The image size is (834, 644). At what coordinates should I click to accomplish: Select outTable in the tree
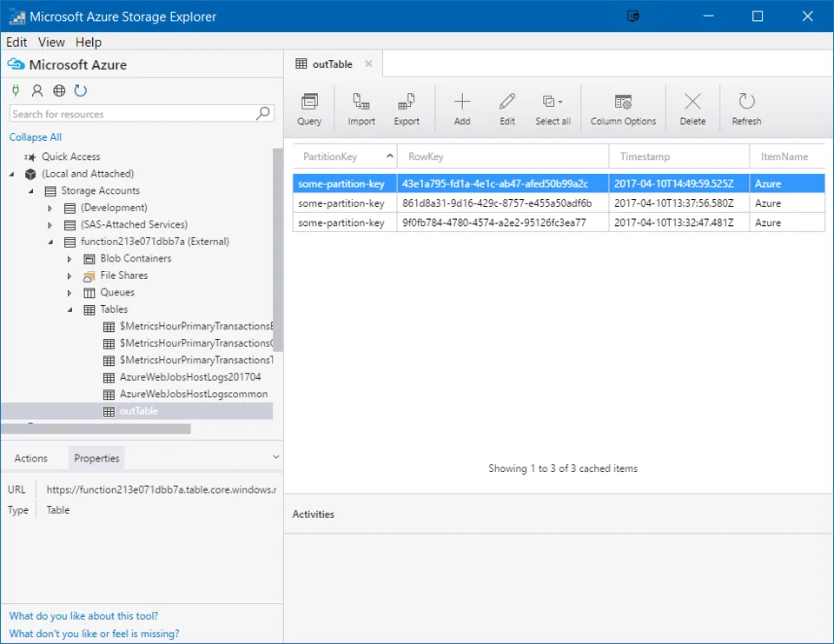pos(137,411)
